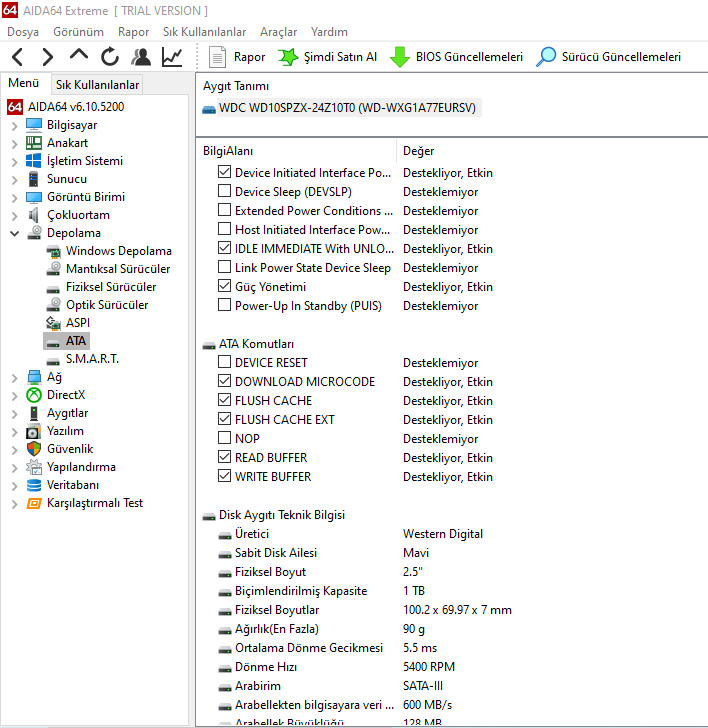Collapse the Depolama tree node
Image resolution: width=708 pixels, height=728 pixels.
point(14,234)
